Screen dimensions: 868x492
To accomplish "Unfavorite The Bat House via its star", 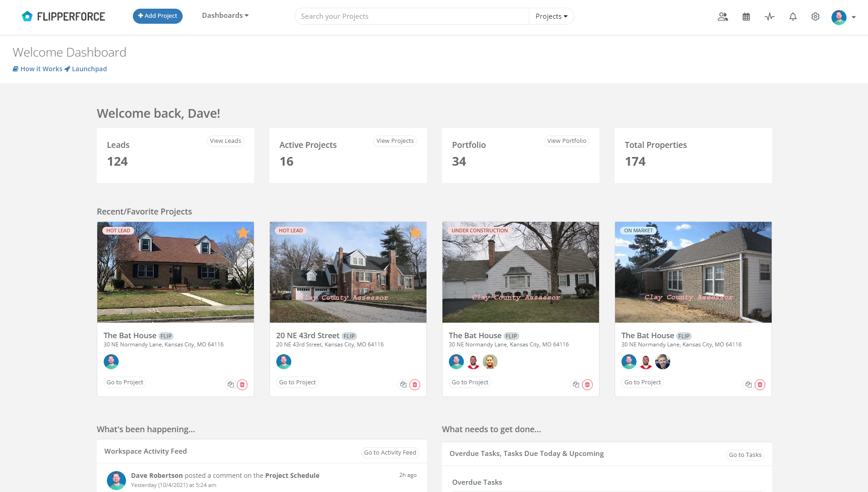I will tap(242, 233).
